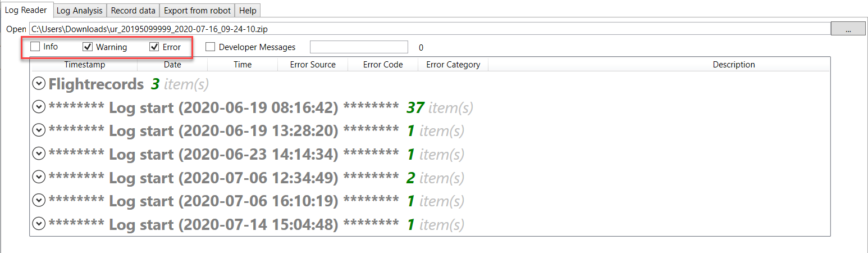Click the search box beside Developer Messages
868x253 pixels.
[x=359, y=47]
